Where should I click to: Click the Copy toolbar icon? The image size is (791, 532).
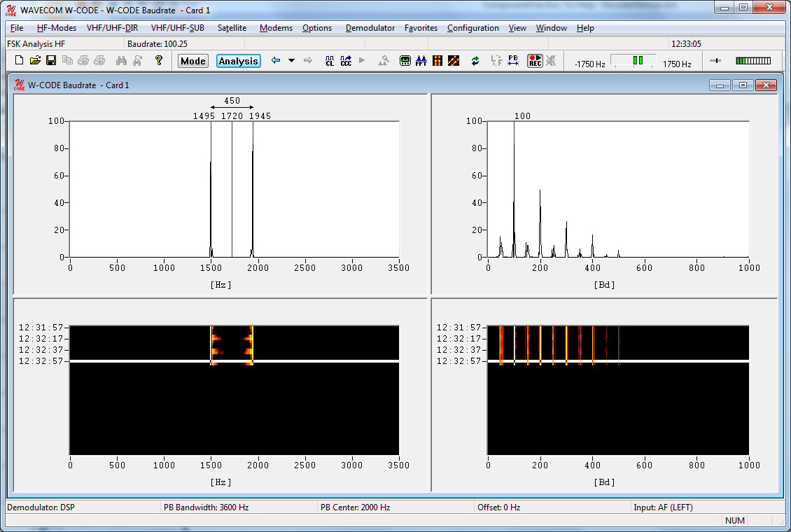click(x=67, y=60)
